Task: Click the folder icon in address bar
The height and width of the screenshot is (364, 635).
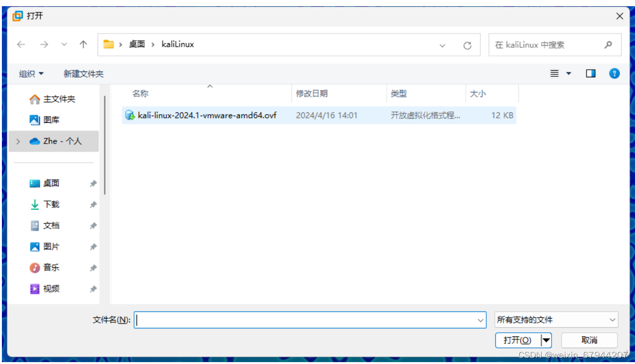Action: click(x=109, y=45)
